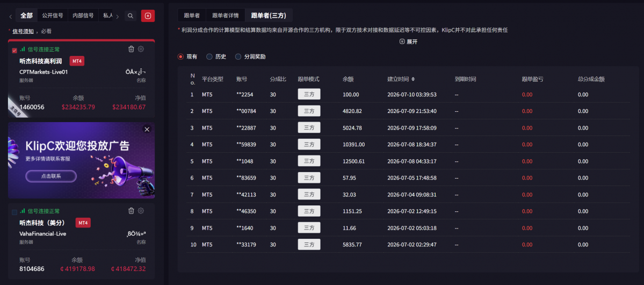Click balance value $234235.79
This screenshot has width=644, height=285.
point(78,107)
